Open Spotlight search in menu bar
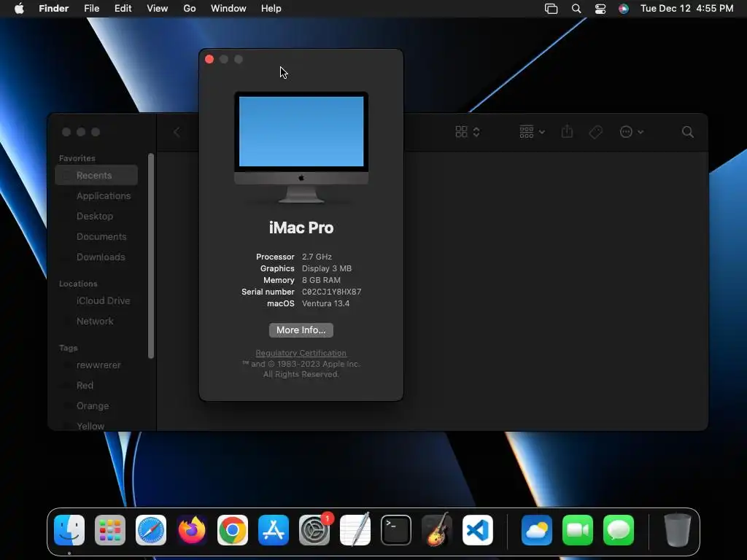Viewport: 747px width, 560px height. pyautogui.click(x=576, y=9)
